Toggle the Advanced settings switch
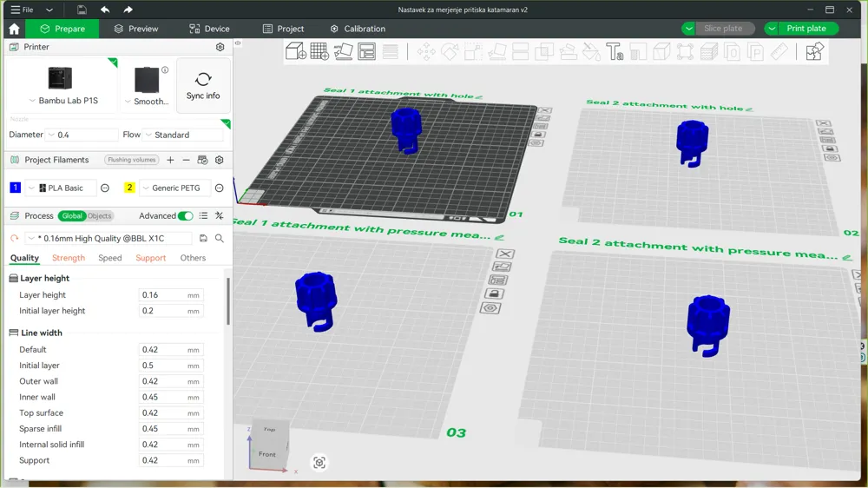The height and width of the screenshot is (488, 868). click(x=186, y=216)
